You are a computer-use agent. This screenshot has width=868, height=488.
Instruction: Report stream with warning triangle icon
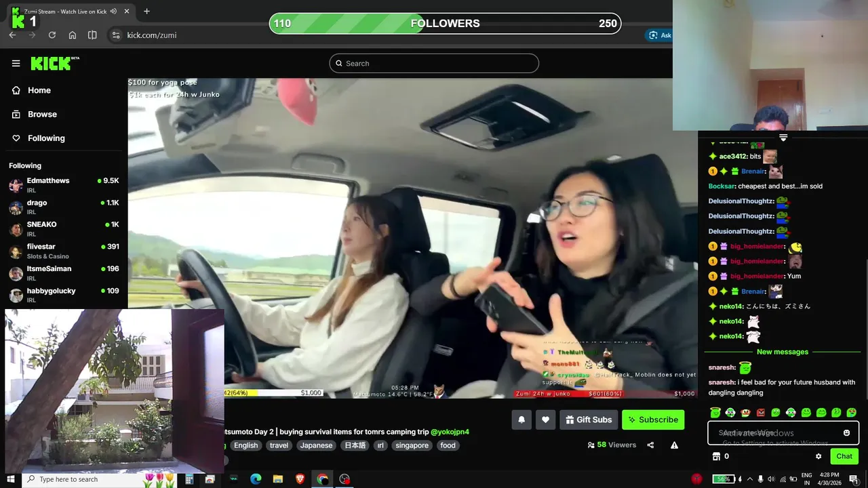674,445
